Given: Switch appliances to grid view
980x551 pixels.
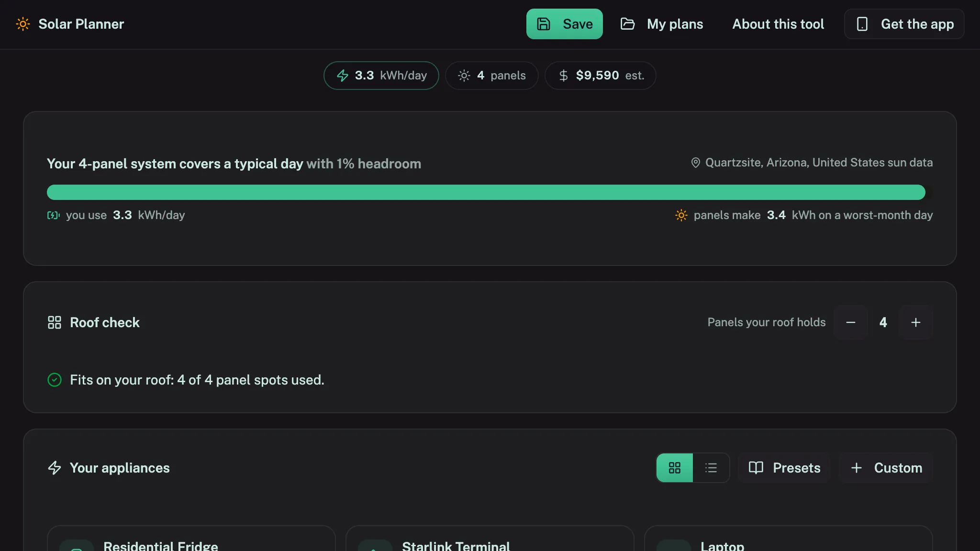Looking at the screenshot, I should (x=675, y=468).
